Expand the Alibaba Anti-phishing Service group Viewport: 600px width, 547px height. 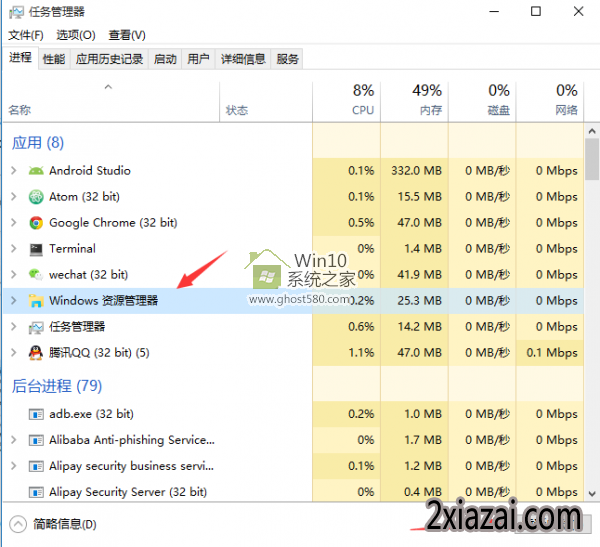(x=14, y=440)
